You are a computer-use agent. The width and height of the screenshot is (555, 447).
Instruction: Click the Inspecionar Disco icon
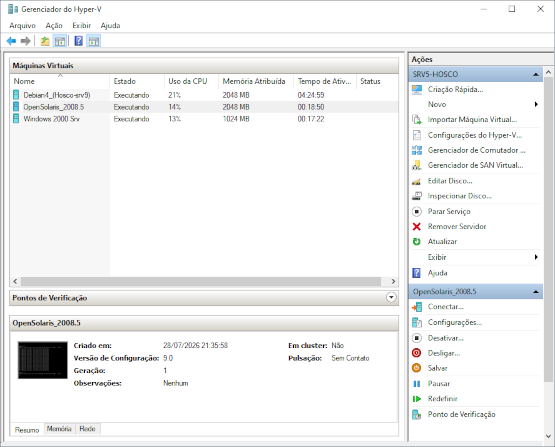point(417,196)
